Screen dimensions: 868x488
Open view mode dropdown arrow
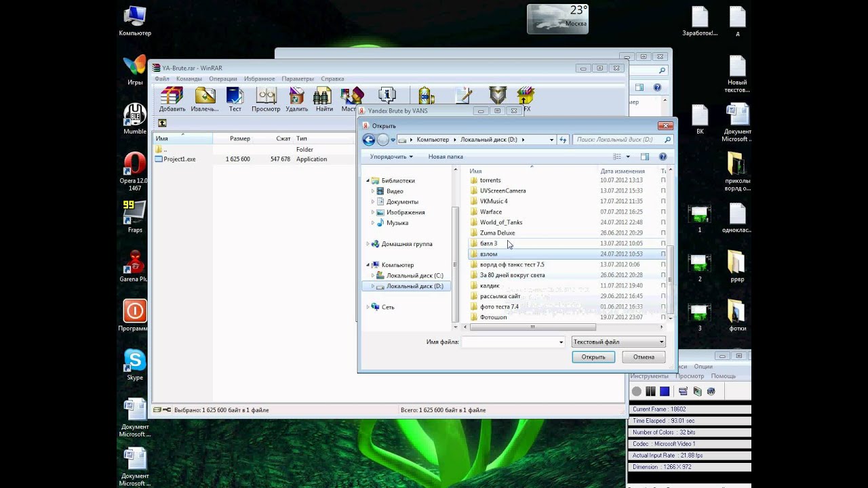tap(628, 157)
